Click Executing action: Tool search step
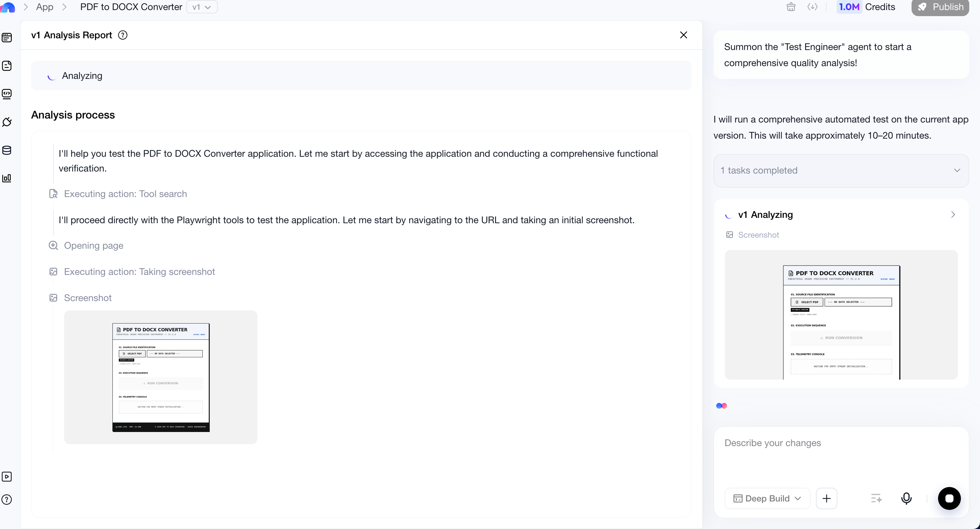Image resolution: width=980 pixels, height=529 pixels. click(125, 194)
